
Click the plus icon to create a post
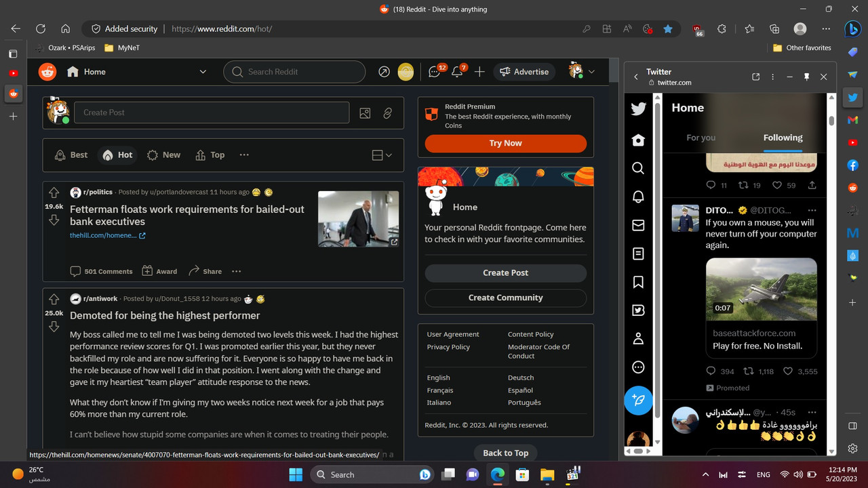click(479, 71)
